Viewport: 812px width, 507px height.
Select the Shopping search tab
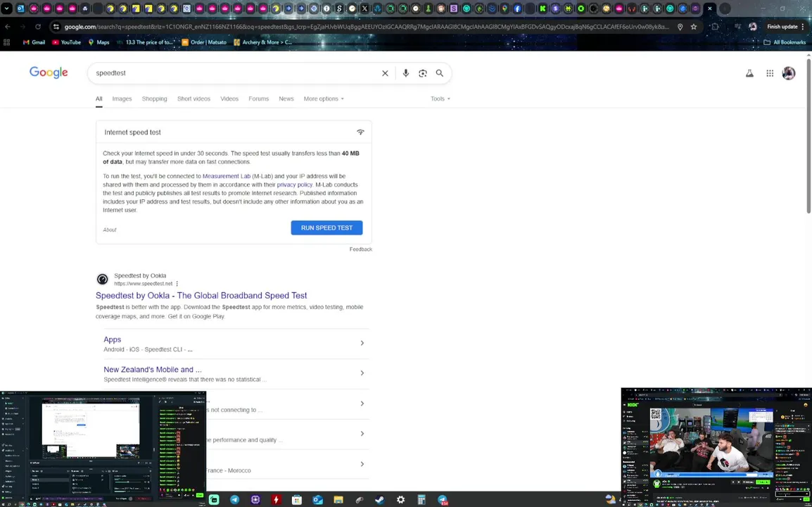[x=154, y=99]
